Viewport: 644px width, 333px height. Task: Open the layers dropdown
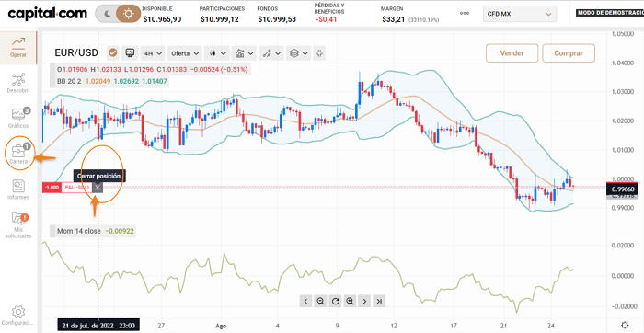pyautogui.click(x=298, y=53)
